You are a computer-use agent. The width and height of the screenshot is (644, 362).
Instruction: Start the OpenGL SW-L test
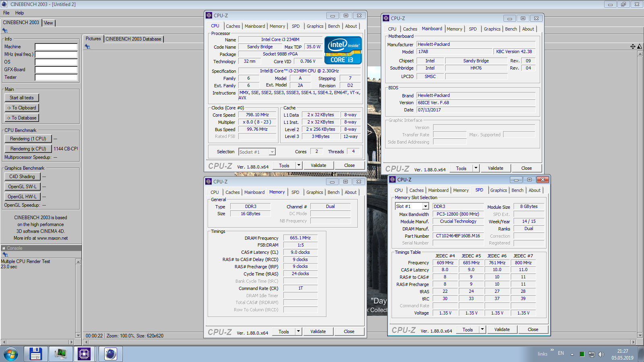pos(22,187)
